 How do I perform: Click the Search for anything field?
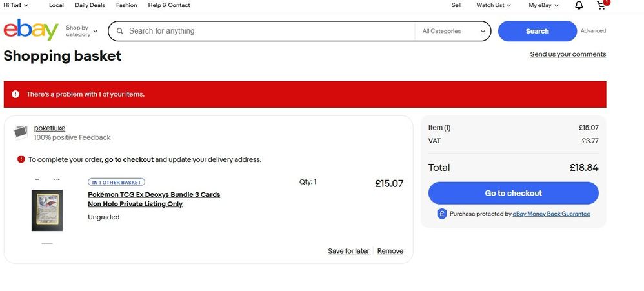(x=268, y=31)
